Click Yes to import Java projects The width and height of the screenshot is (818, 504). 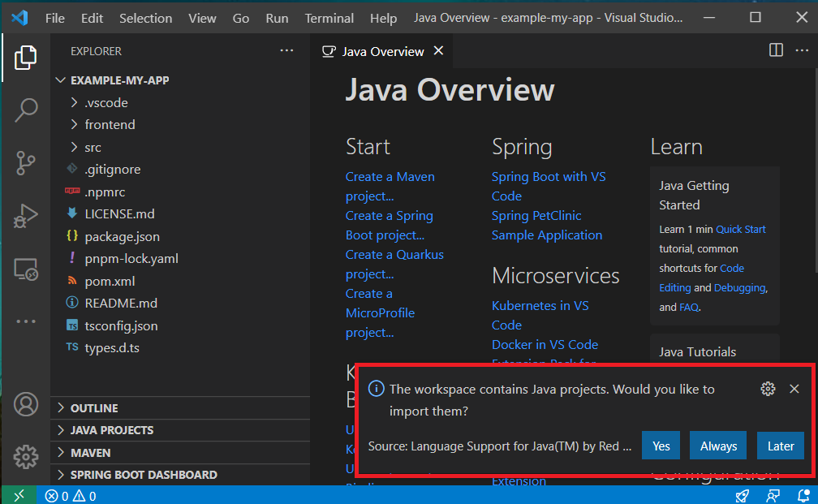tap(661, 446)
